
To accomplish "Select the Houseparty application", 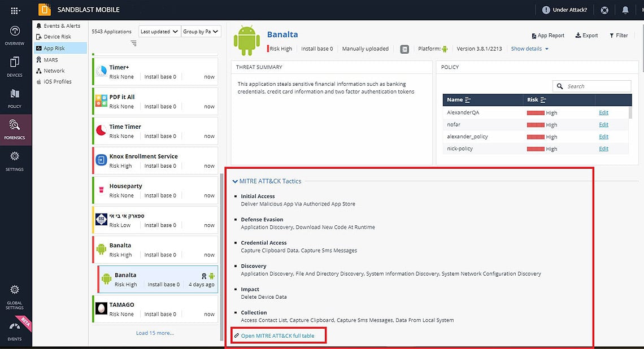I will click(155, 190).
